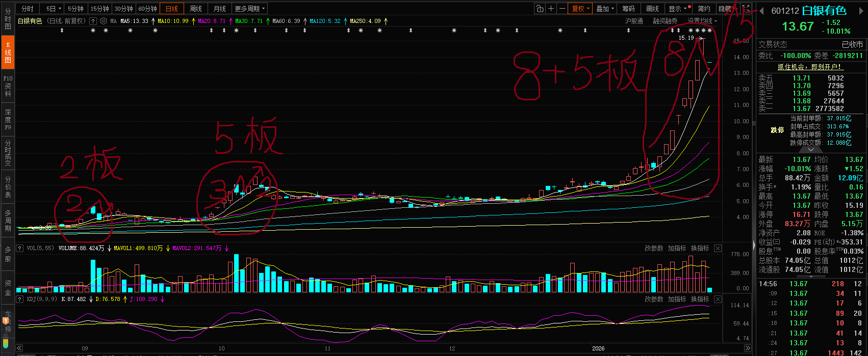Click 改参数 in VOL panel
868x356 pixels.
654,249
